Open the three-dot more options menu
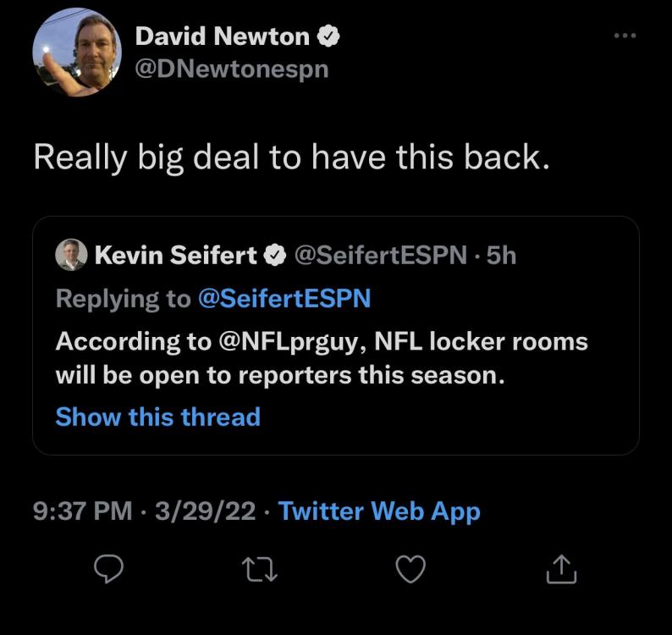The height and width of the screenshot is (635, 672). click(624, 36)
